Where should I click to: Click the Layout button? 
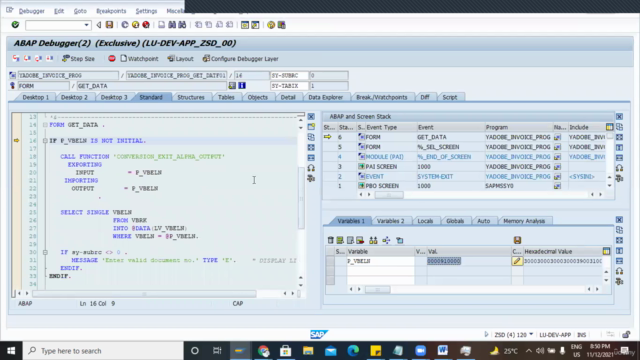(x=180, y=59)
